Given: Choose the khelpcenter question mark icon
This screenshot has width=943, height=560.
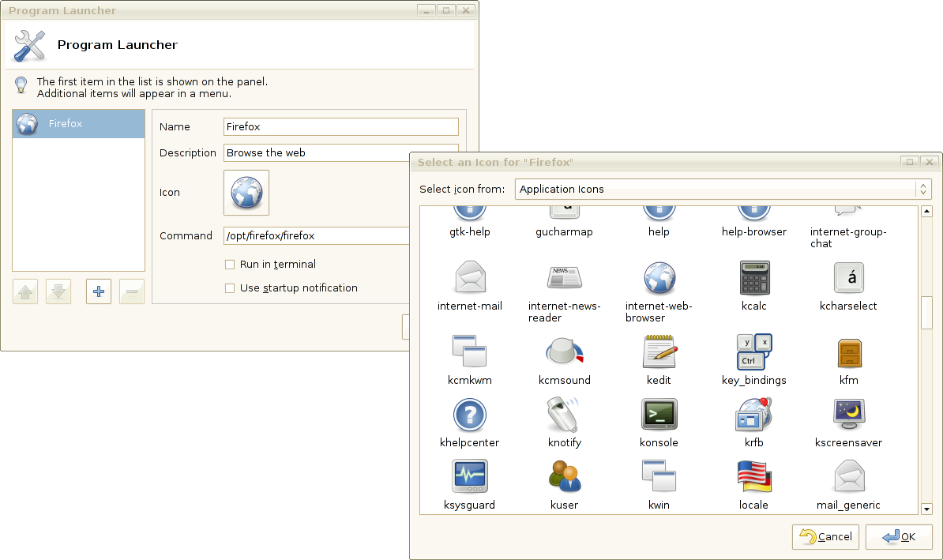Looking at the screenshot, I should [x=470, y=415].
